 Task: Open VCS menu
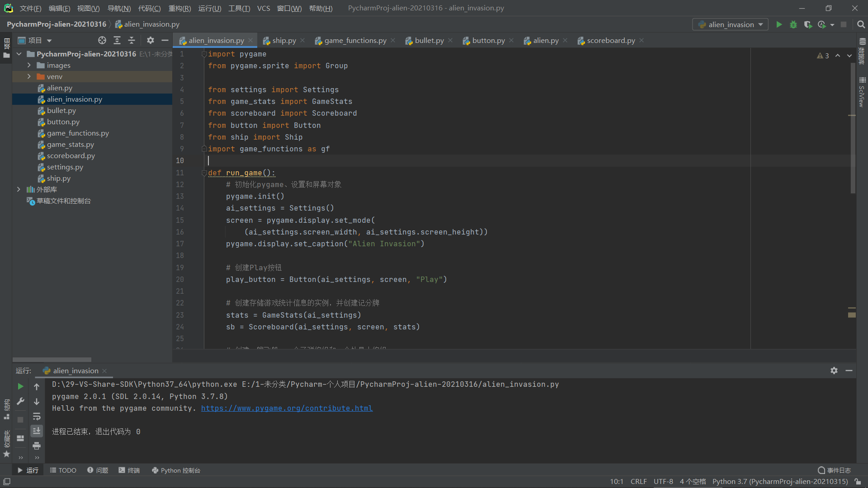(264, 8)
